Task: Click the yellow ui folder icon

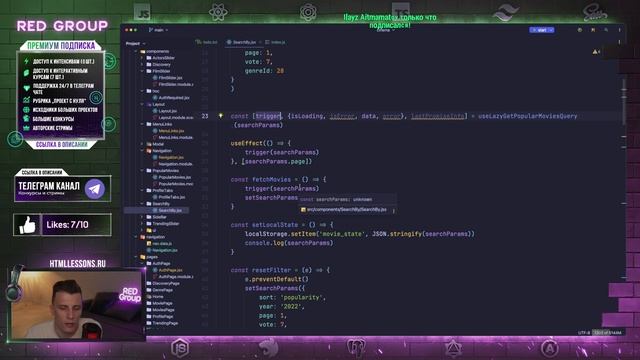Action: pyautogui.click(x=149, y=230)
